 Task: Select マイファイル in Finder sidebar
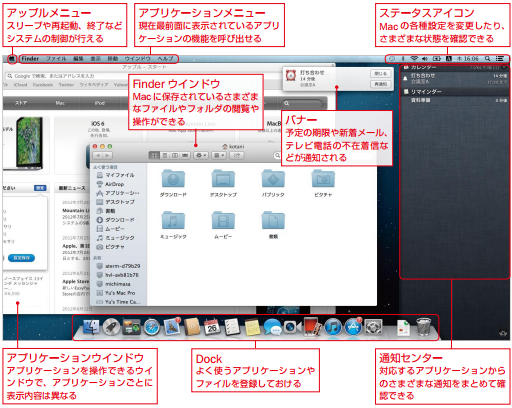tap(118, 175)
